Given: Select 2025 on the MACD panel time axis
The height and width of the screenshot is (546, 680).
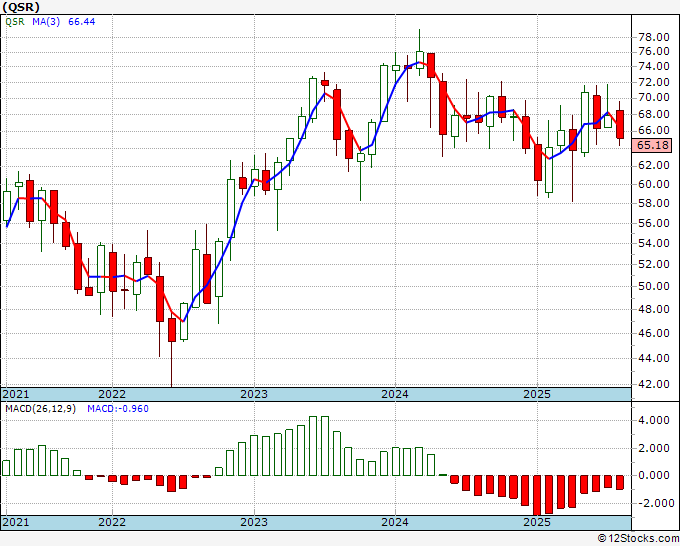Looking at the screenshot, I should point(537,522).
